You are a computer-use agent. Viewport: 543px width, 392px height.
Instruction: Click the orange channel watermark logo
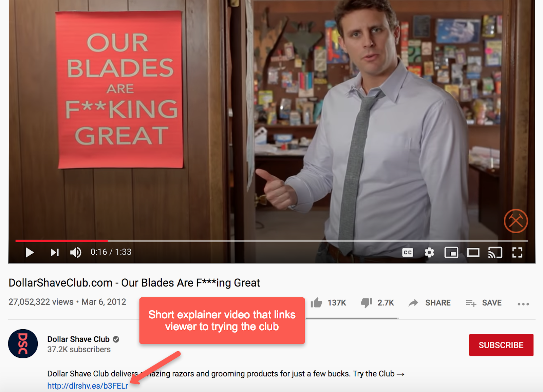click(x=516, y=221)
